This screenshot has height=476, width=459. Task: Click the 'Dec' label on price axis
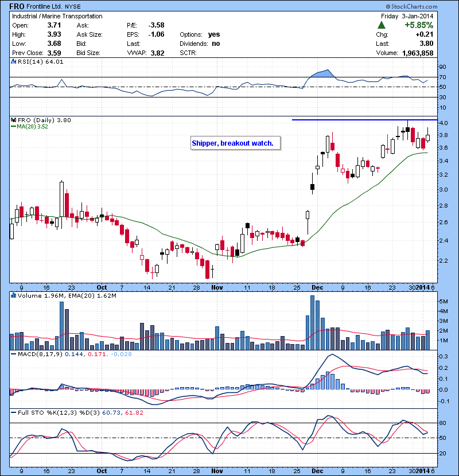317,287
